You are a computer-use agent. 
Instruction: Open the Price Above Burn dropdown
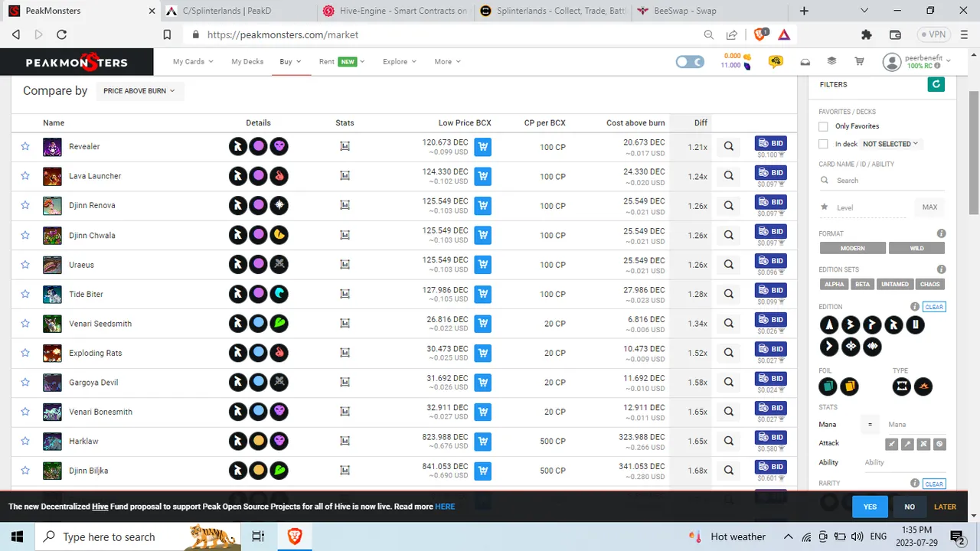(x=139, y=91)
